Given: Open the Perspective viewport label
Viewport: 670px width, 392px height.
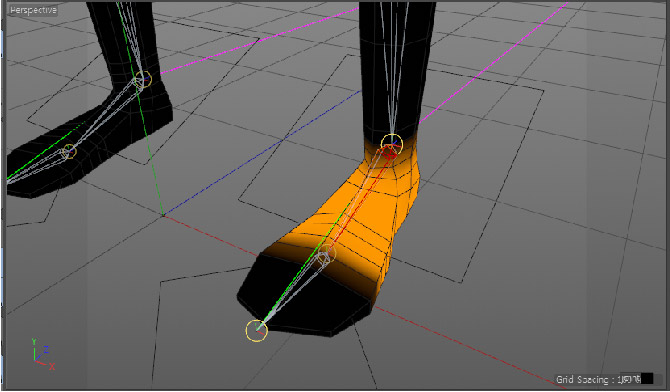Looking at the screenshot, I should pos(33,10).
